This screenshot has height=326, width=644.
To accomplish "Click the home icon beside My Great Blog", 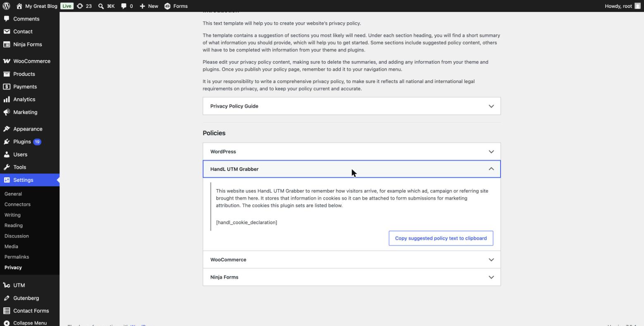I will coord(19,6).
